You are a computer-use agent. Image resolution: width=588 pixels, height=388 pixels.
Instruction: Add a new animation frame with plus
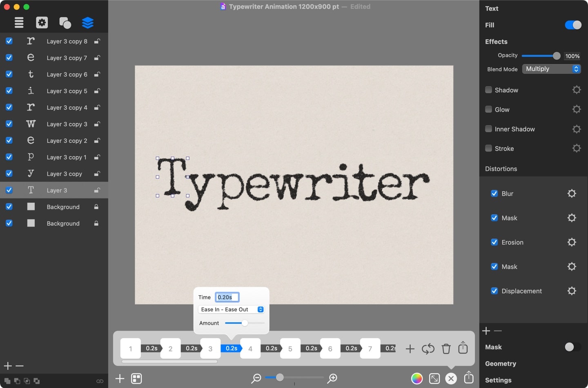(410, 349)
